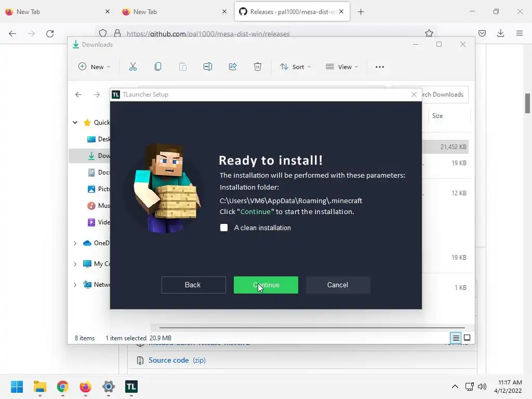
Task: Click the Firefox address bar URL
Action: pos(208,34)
